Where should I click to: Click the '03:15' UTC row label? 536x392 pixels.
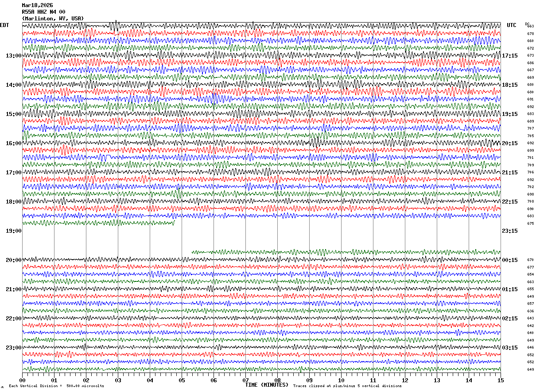(x=510, y=348)
